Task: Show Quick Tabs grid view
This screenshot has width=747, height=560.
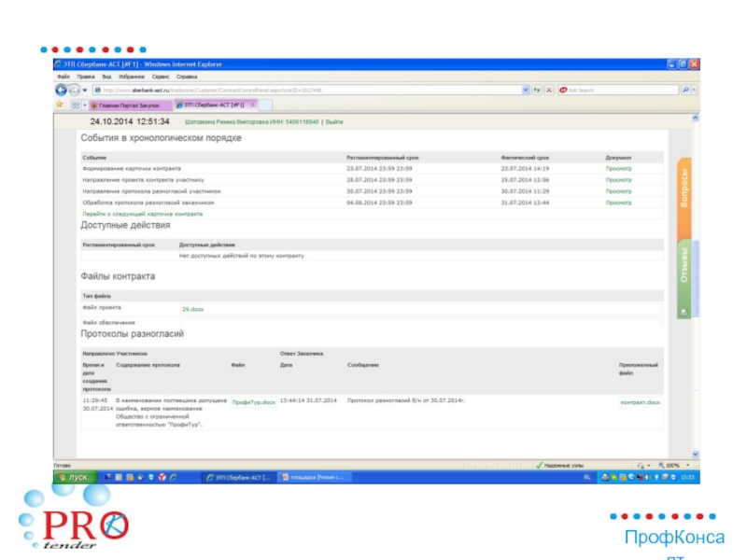Action: [x=76, y=105]
